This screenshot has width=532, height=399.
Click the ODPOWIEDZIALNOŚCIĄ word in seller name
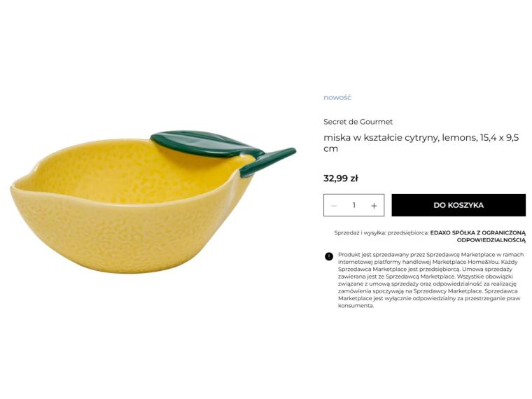491,240
